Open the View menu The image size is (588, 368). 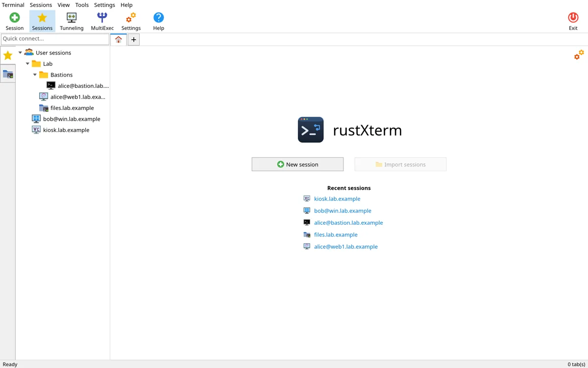[64, 5]
